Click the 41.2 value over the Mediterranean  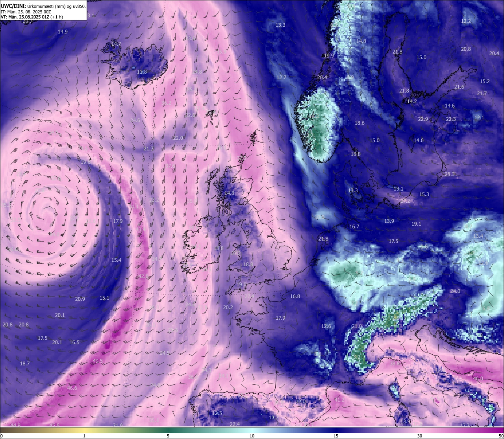339,400
